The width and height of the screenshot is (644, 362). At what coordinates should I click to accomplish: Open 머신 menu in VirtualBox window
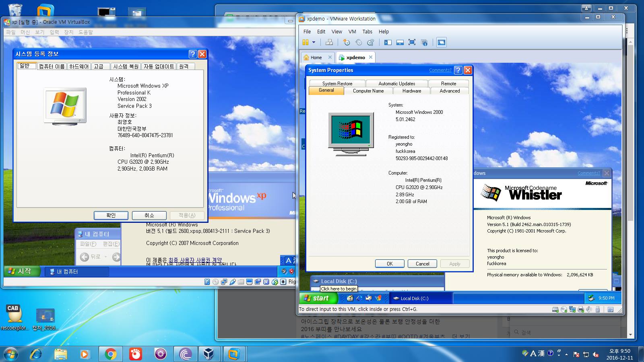click(x=25, y=32)
